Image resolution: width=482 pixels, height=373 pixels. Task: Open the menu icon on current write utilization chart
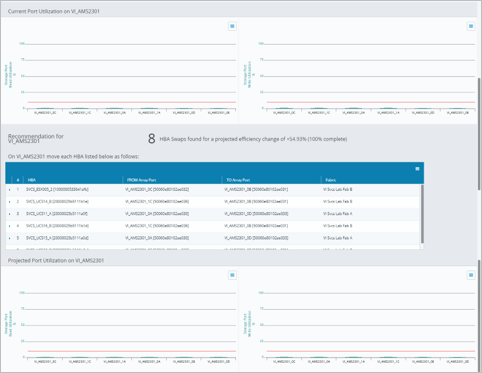click(471, 26)
